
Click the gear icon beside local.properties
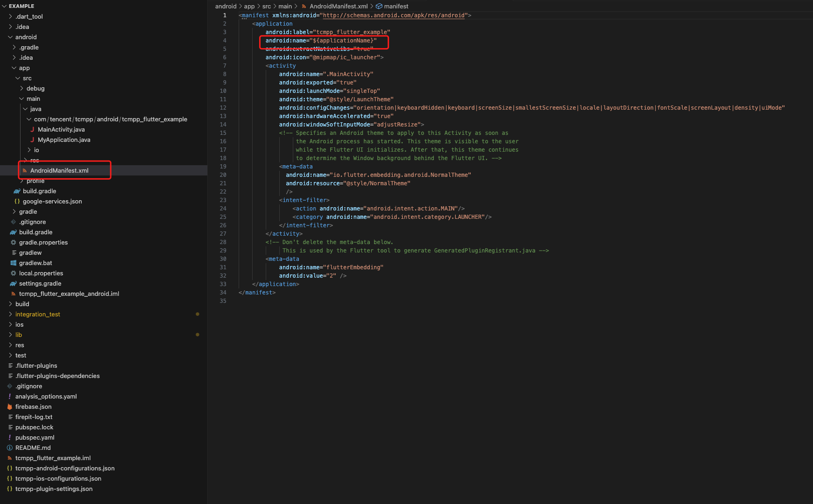pos(14,273)
